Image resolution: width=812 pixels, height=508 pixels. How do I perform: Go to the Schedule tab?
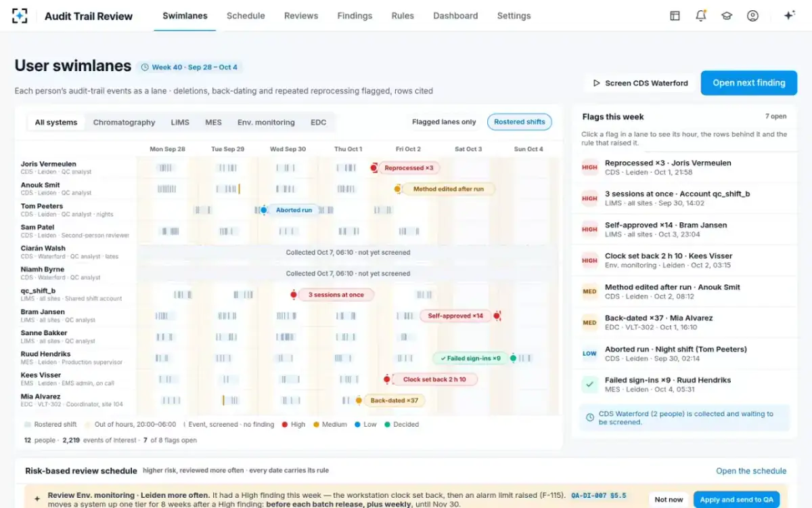pyautogui.click(x=246, y=16)
